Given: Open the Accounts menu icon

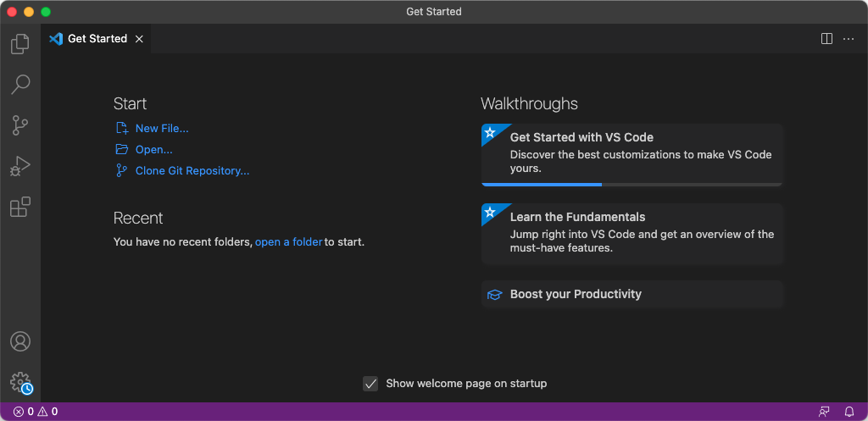Looking at the screenshot, I should [20, 341].
